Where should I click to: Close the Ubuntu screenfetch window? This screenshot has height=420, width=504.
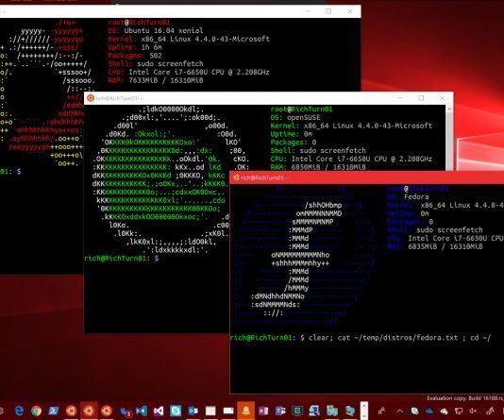pyautogui.click(x=350, y=11)
